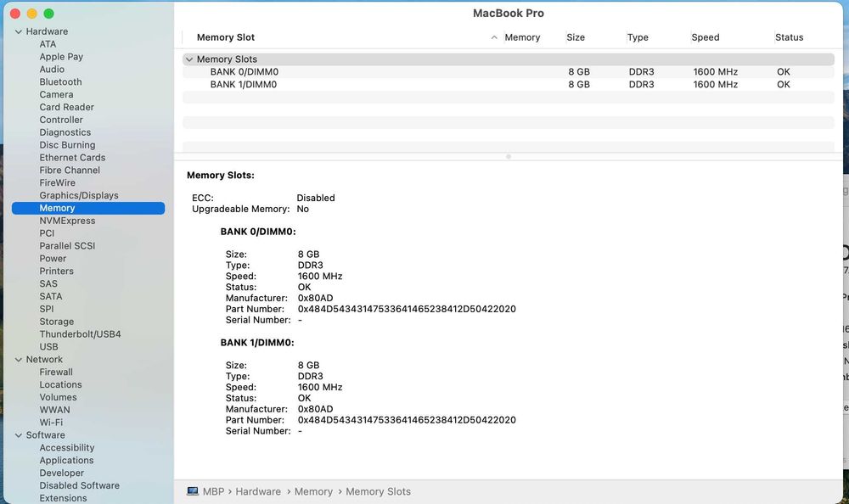Open the Camera hardware entry
Screen dimensions: 849x504
pyautogui.click(x=56, y=94)
